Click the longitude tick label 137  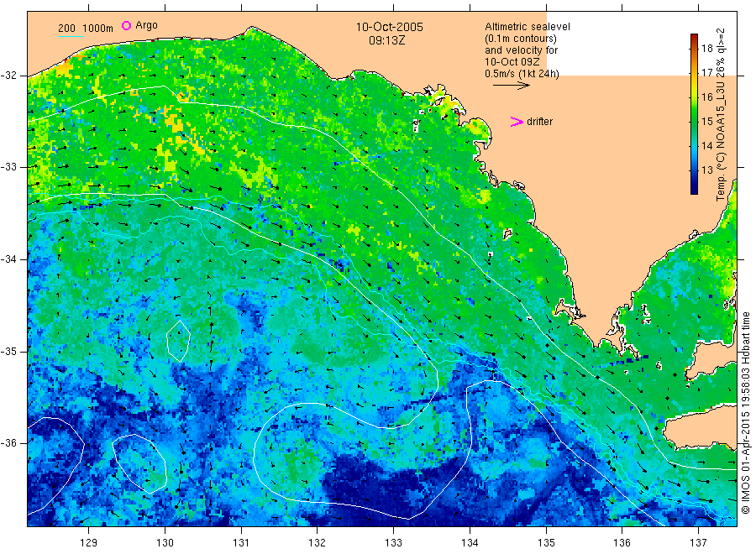(x=698, y=543)
